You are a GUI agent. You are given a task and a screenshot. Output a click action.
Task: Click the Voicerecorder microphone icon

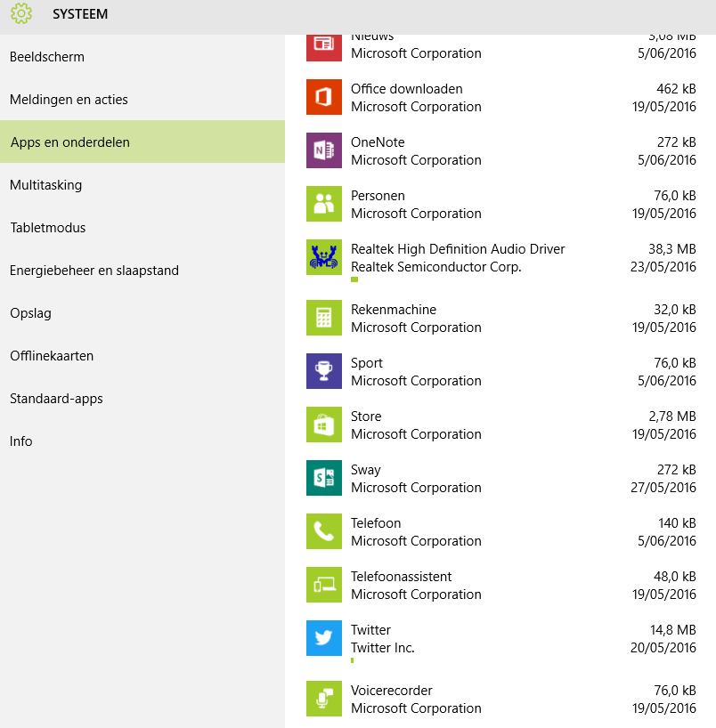tap(324, 699)
